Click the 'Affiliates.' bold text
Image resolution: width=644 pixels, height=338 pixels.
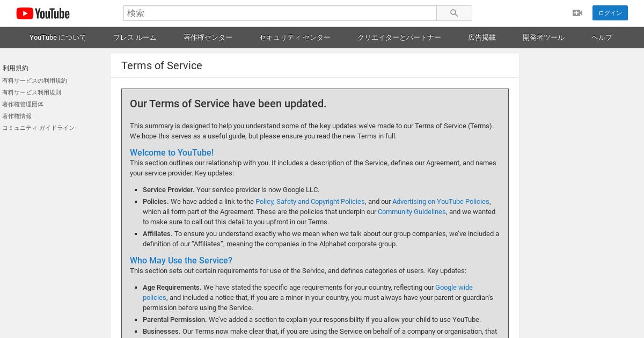click(x=158, y=234)
